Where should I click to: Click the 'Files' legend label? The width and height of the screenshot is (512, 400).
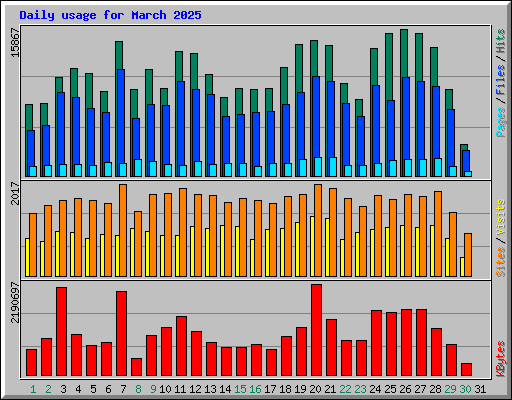500,80
